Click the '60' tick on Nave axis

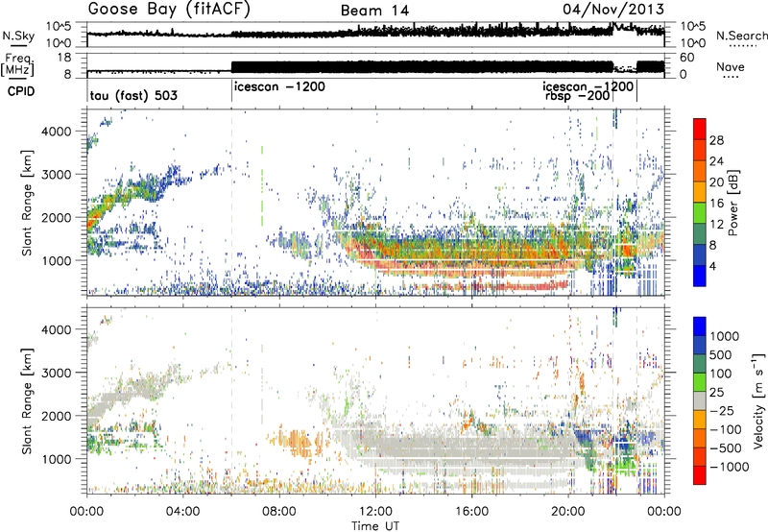687,58
